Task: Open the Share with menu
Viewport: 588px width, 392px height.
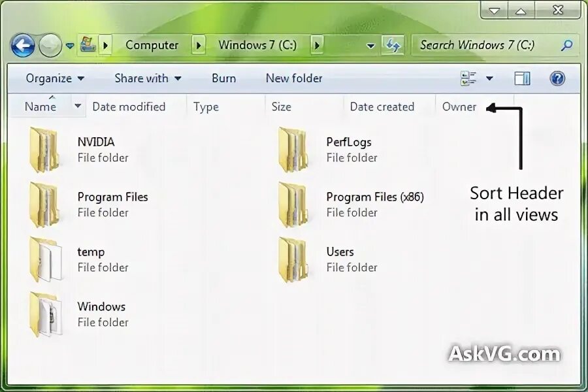Action: (x=148, y=78)
